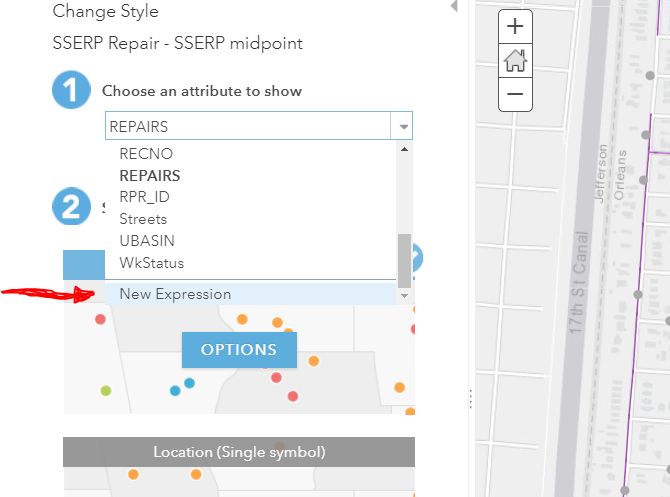Click the default extent home button

515,61
